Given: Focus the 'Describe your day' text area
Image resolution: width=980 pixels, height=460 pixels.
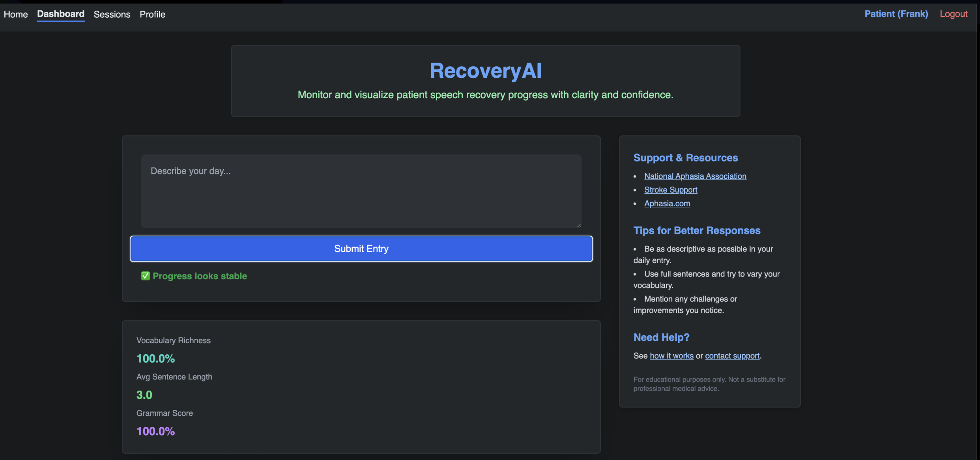Looking at the screenshot, I should click(x=361, y=191).
